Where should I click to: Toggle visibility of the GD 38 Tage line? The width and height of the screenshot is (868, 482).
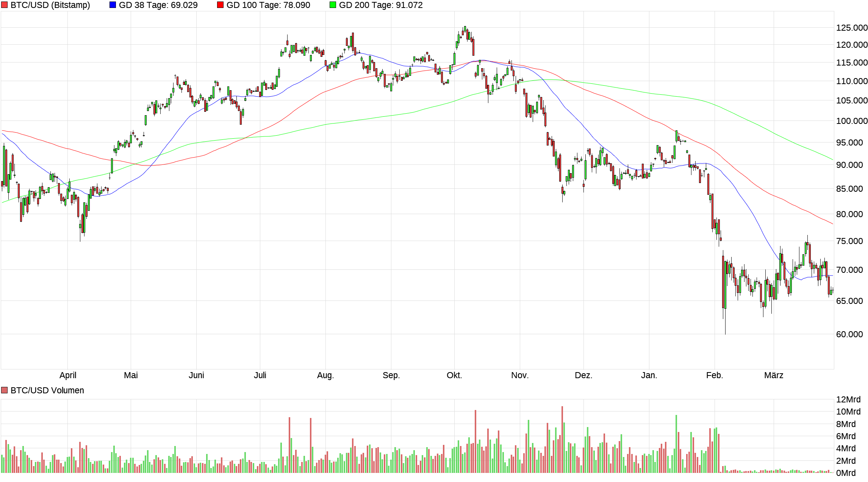click(x=113, y=5)
